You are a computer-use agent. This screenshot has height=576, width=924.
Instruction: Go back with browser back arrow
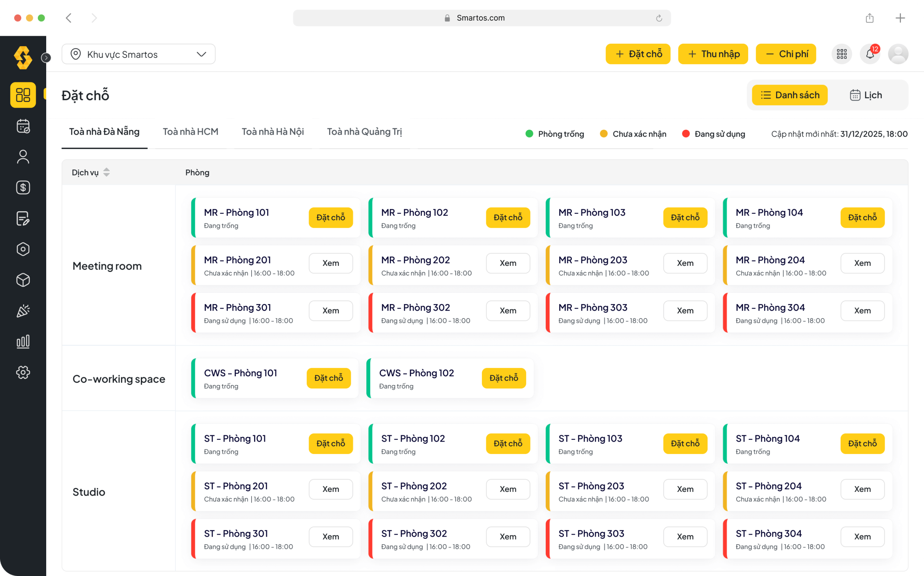[x=69, y=18]
